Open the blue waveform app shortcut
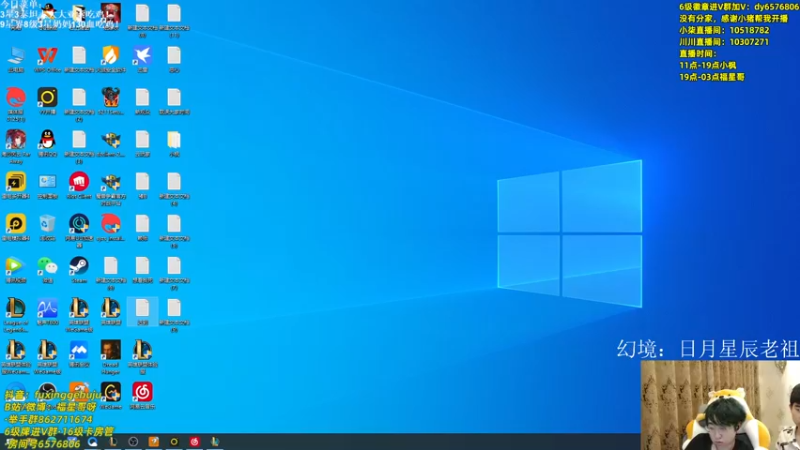Screen dimensions: 800x450 coord(47,308)
